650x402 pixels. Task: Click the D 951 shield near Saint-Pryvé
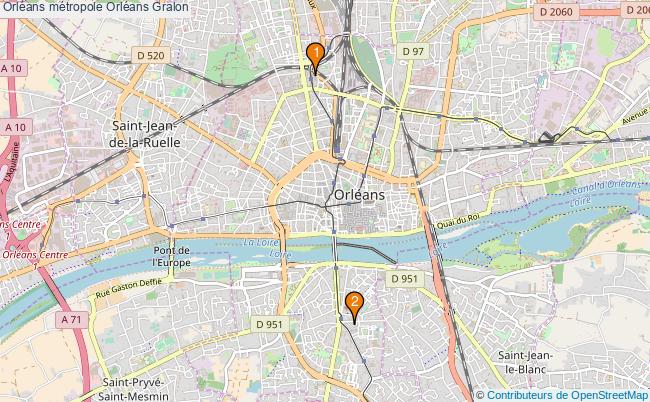[269, 324]
